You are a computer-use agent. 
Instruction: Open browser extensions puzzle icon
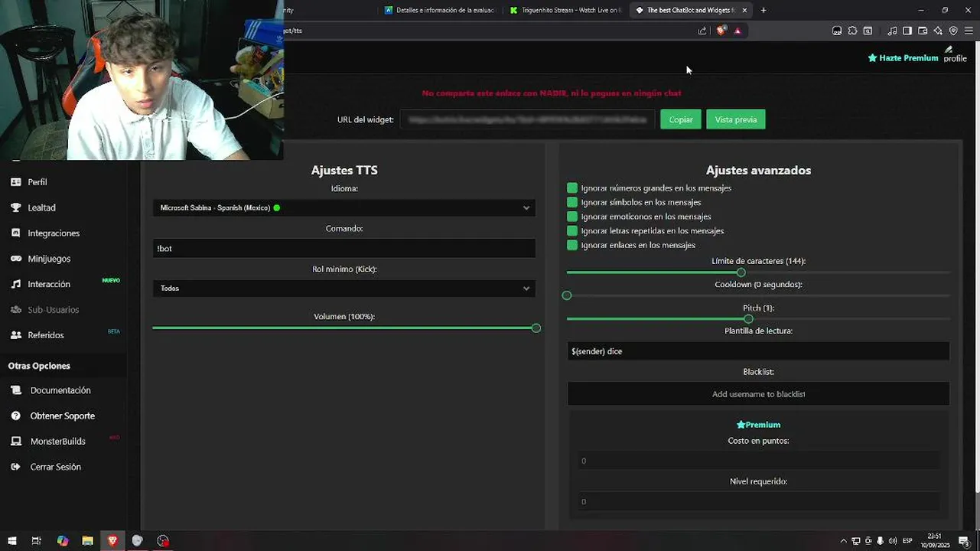(852, 31)
